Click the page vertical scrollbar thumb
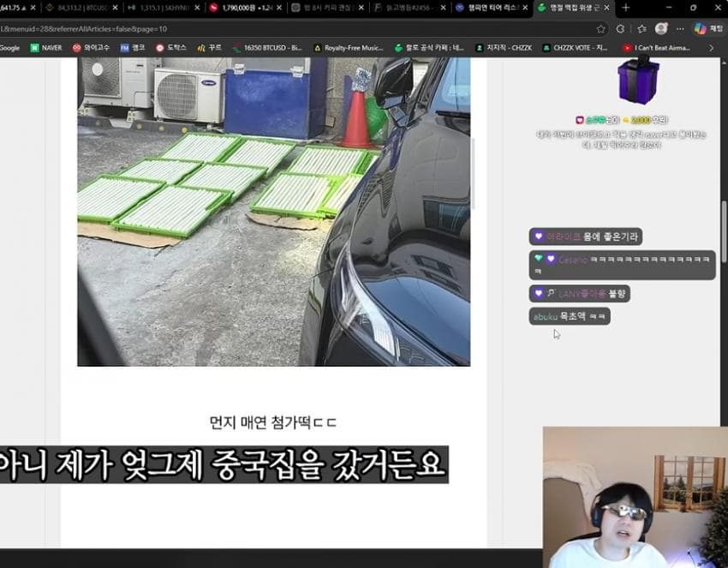Viewport: 728px width, 568px height. pyautogui.click(x=724, y=232)
